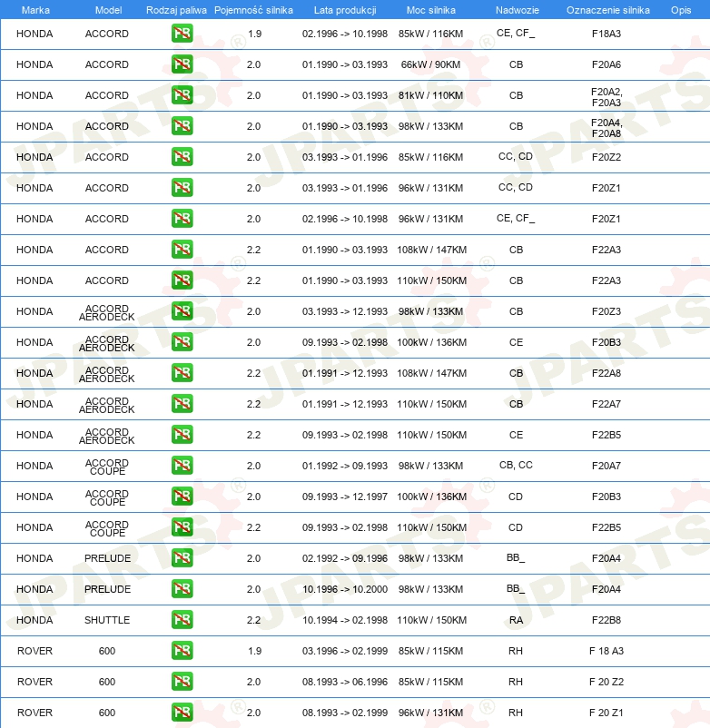Image resolution: width=710 pixels, height=728 pixels.
Task: Click the fuel icon in the F22A7 row
Action: pos(182,404)
